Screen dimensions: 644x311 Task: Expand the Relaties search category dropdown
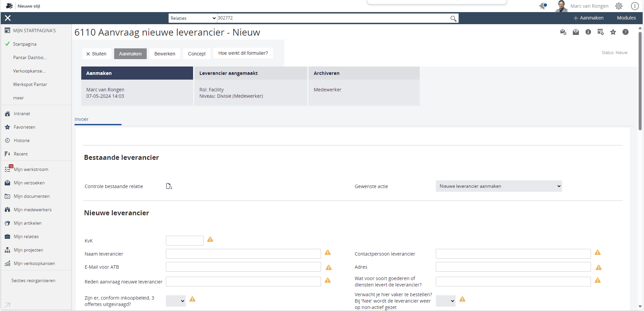tap(192, 18)
